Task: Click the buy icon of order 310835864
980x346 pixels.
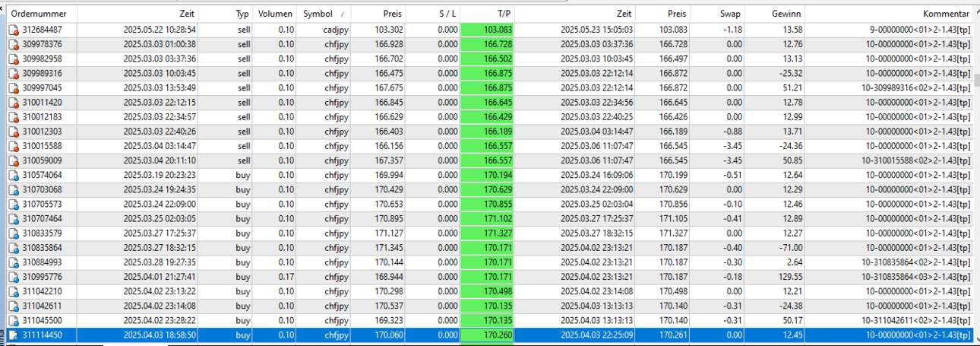Action: [13, 247]
